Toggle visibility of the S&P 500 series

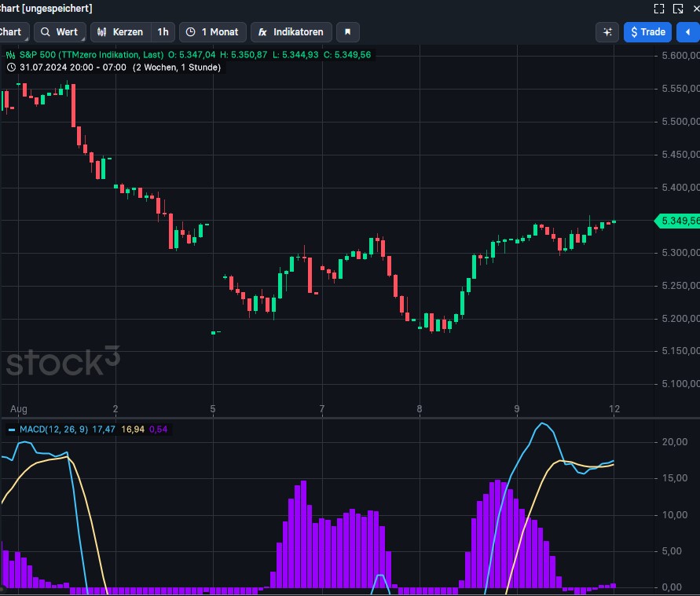click(x=9, y=56)
